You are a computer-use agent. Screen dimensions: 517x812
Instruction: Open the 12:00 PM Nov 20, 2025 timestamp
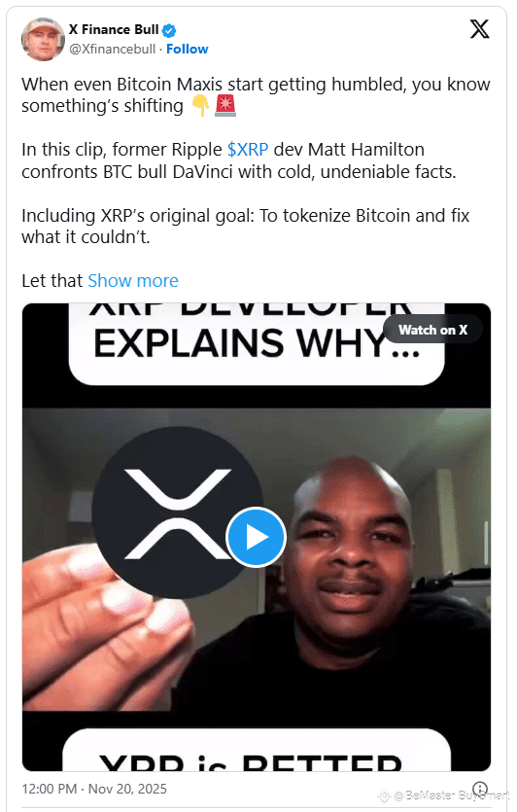pos(94,789)
